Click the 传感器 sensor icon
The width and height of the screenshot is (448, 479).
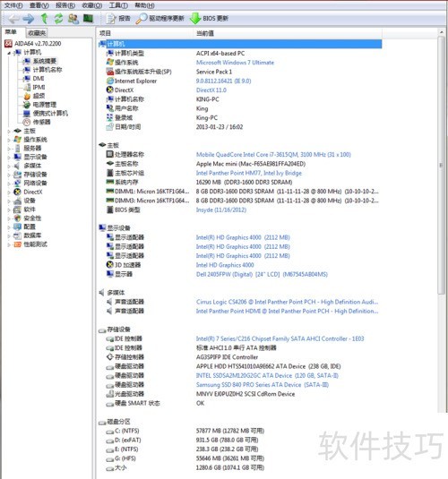(27, 122)
